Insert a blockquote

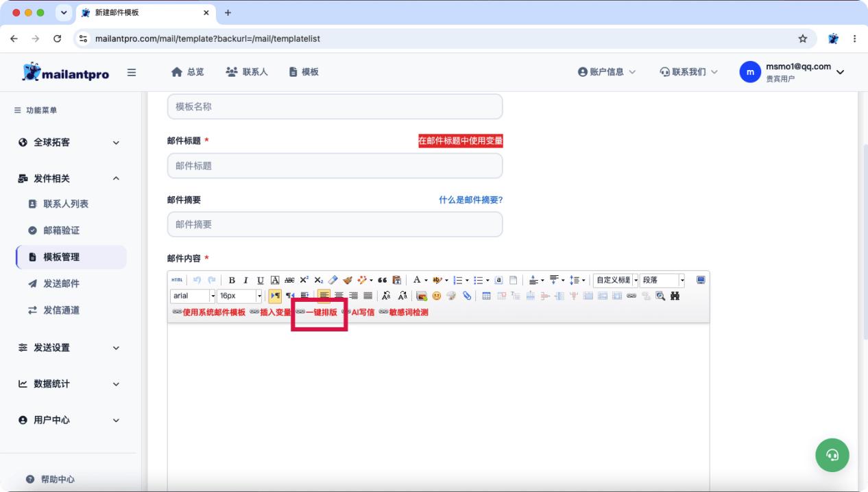pos(382,280)
